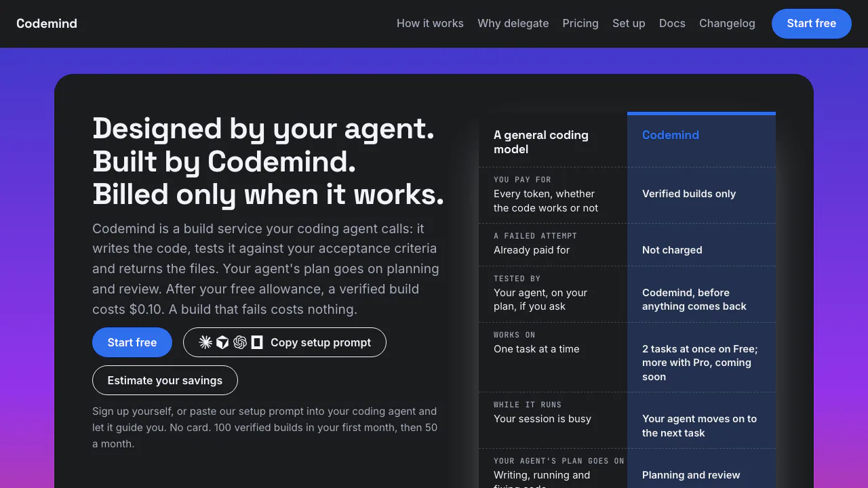Viewport: 868px width, 488px height.
Task: Go to Why delegate nav link
Action: coord(513,23)
